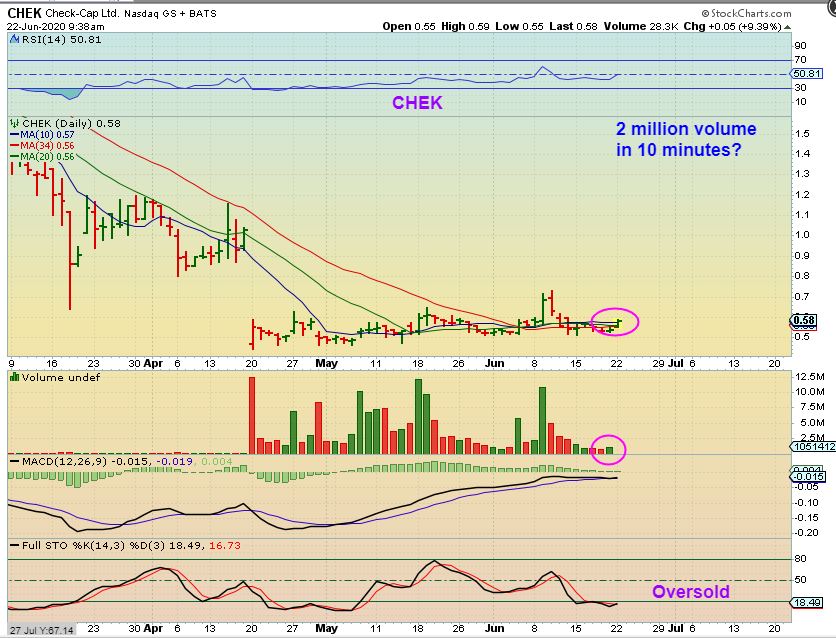836x638 pixels.
Task: Click the -0.015 MACD value tag on right
Action: pos(809,477)
